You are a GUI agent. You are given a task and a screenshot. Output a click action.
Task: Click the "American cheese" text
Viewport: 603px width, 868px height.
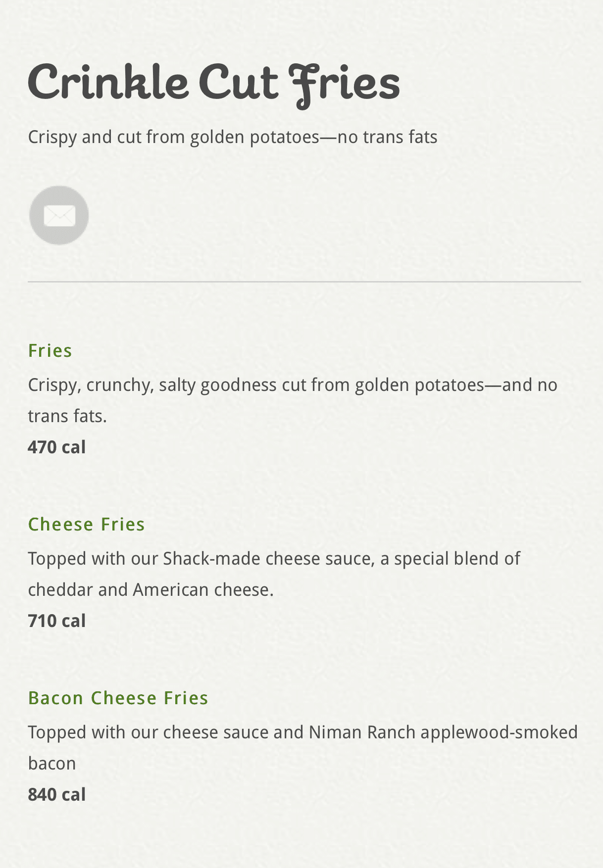202,590
